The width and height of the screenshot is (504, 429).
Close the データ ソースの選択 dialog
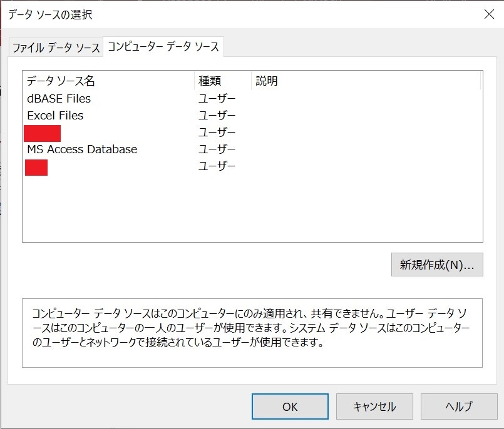[x=489, y=14]
